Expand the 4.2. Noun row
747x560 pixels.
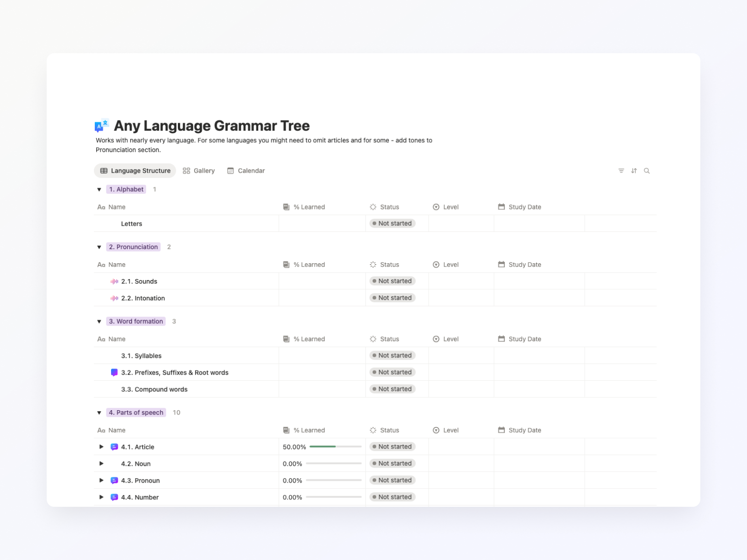[101, 464]
